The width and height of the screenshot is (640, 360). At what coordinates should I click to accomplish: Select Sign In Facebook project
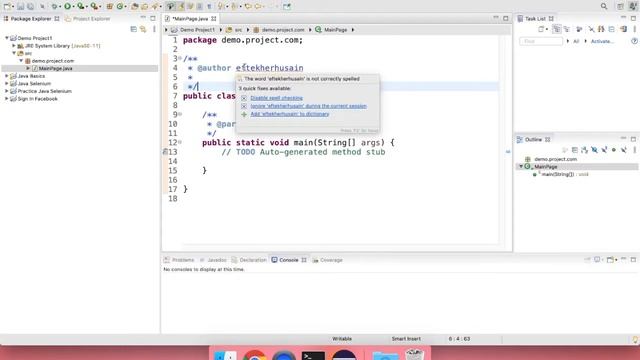pyautogui.click(x=38, y=99)
